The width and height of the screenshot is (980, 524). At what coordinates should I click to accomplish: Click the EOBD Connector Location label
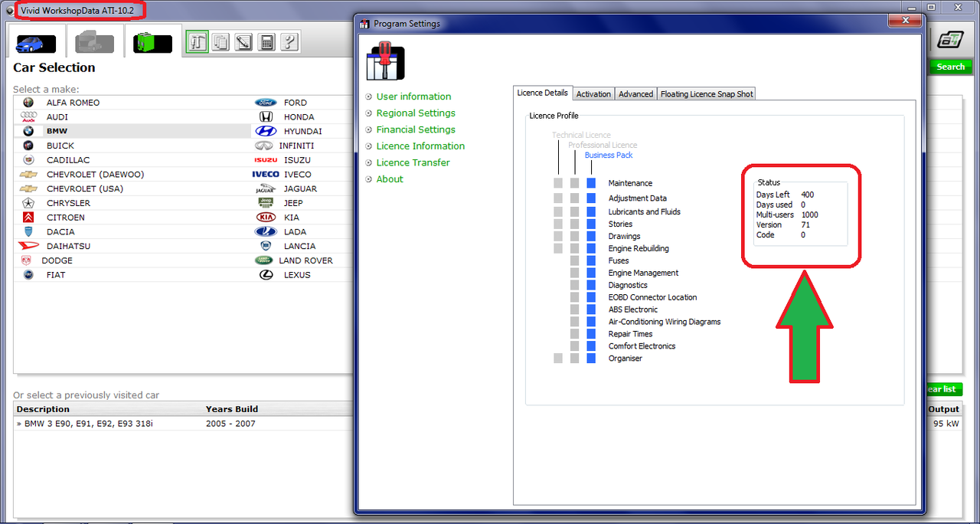(652, 297)
